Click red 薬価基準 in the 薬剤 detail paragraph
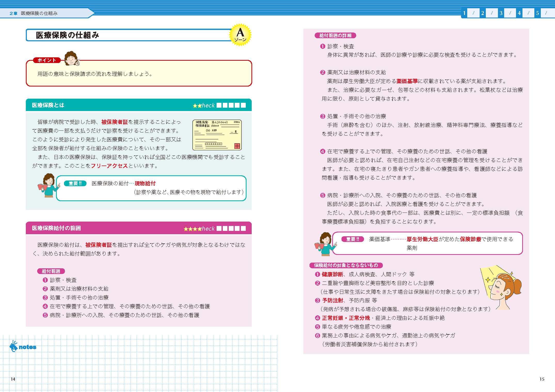The height and width of the screenshot is (392, 555). coord(407,81)
